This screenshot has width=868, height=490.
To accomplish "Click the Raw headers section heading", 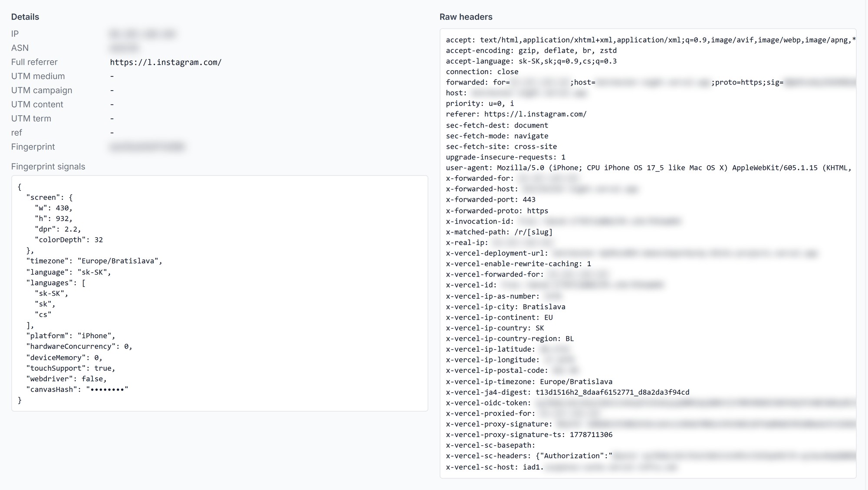I will coord(466,17).
